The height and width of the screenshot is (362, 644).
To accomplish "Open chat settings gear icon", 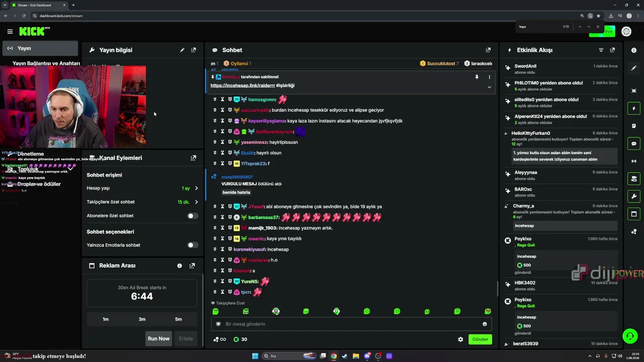I will pos(460,339).
